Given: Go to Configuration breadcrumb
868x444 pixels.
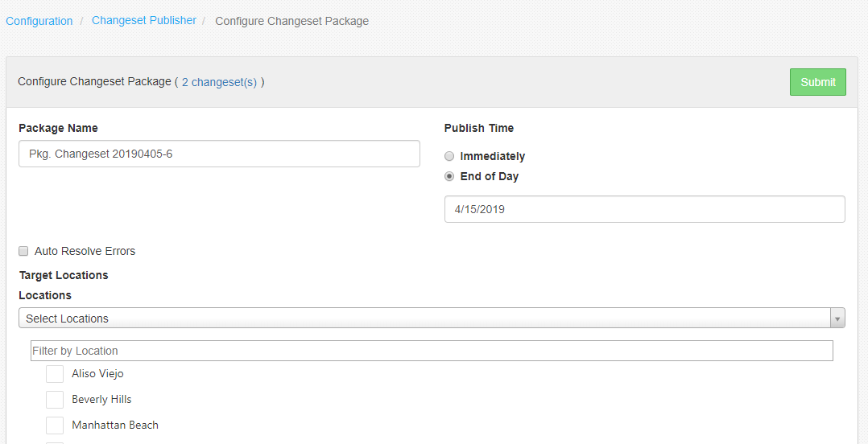Looking at the screenshot, I should pyautogui.click(x=39, y=21).
